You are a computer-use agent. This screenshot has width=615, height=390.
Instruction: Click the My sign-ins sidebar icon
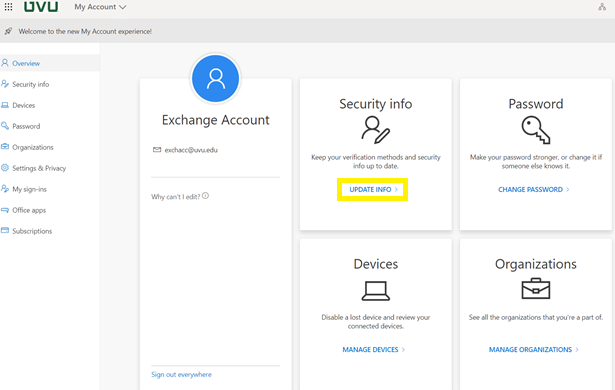pos(5,189)
